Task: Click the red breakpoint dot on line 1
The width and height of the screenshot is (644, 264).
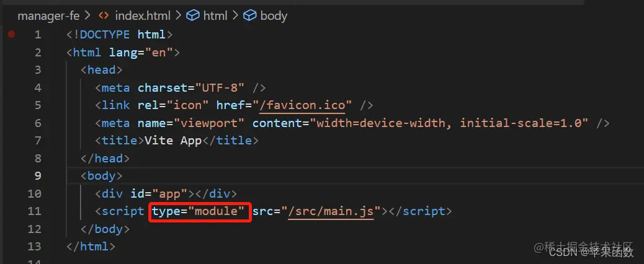Action: [12, 34]
